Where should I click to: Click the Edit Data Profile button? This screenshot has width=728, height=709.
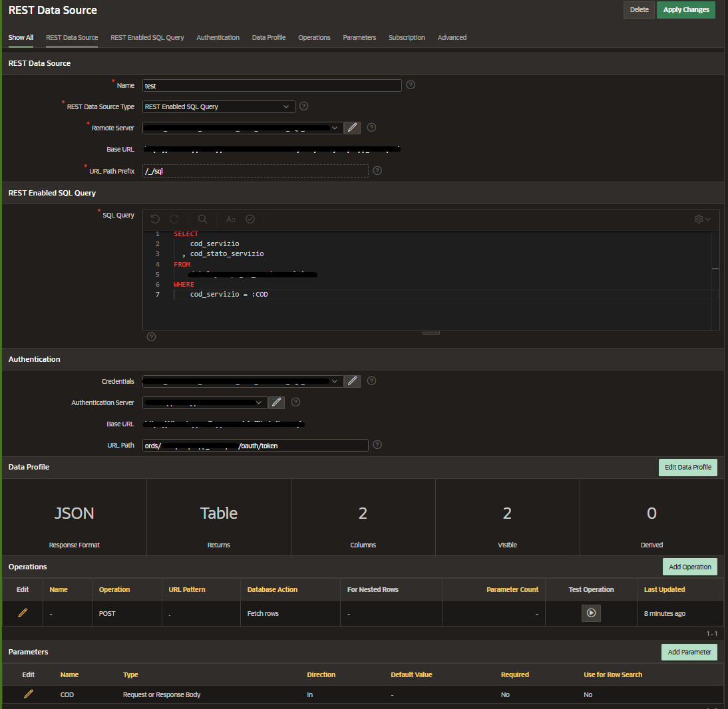(688, 468)
